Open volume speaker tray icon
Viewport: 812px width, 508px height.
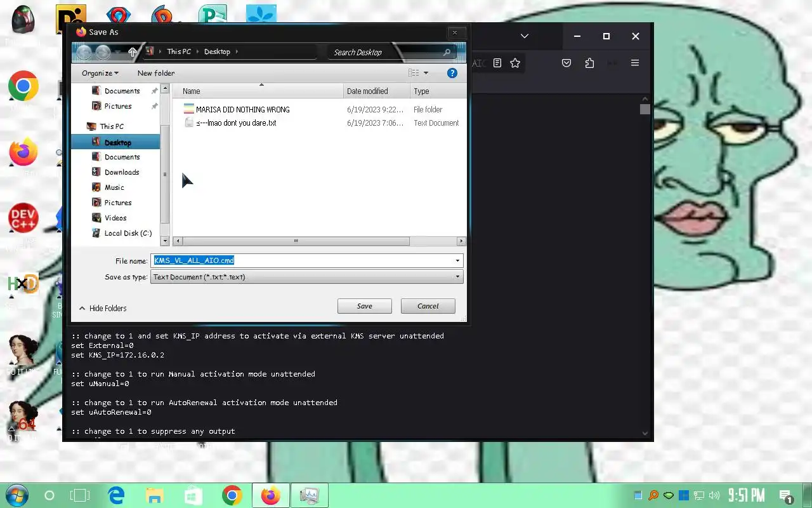pos(714,495)
